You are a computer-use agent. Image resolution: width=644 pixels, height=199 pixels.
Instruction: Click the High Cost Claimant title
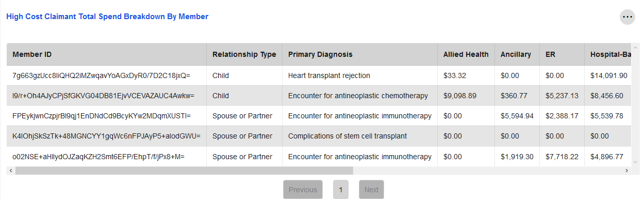107,17
